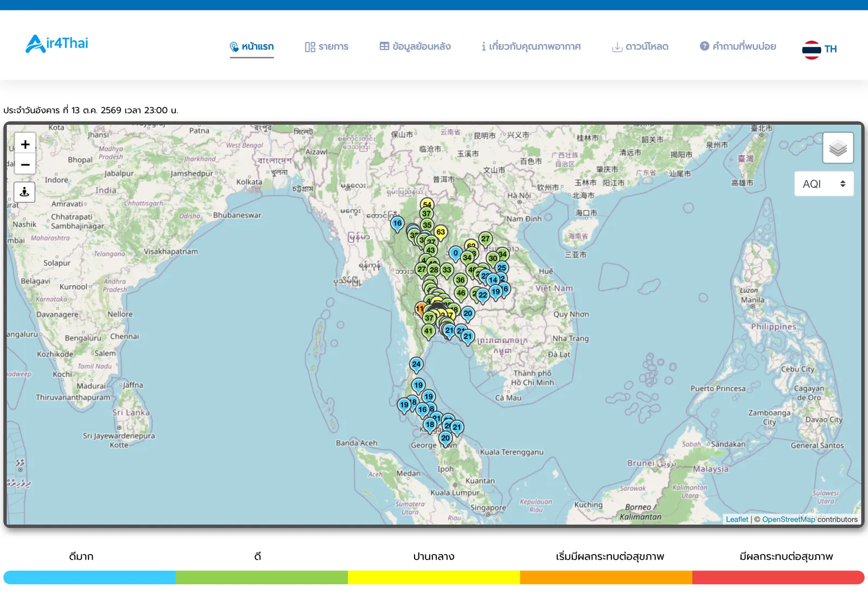Select the blue station marker showing 0

455,254
